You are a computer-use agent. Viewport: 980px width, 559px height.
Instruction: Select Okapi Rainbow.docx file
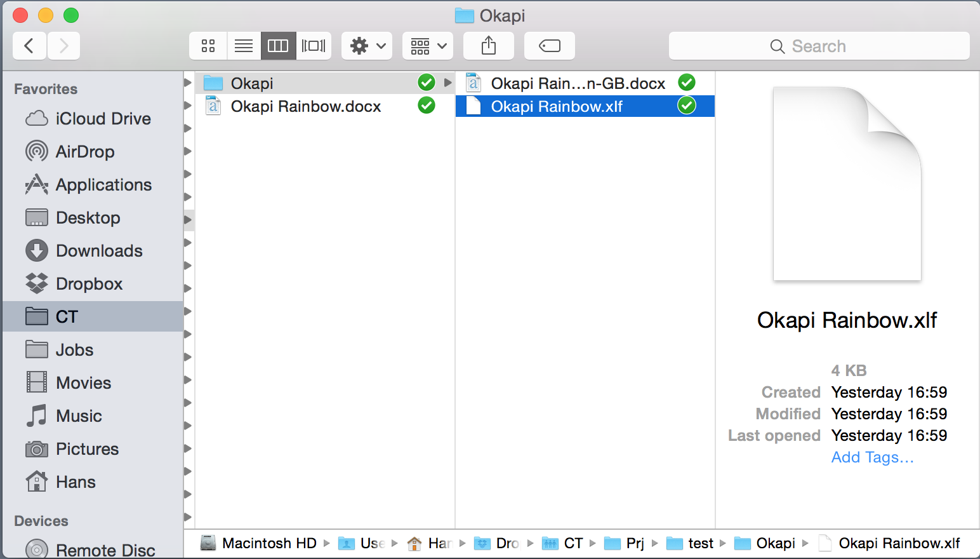coord(305,106)
